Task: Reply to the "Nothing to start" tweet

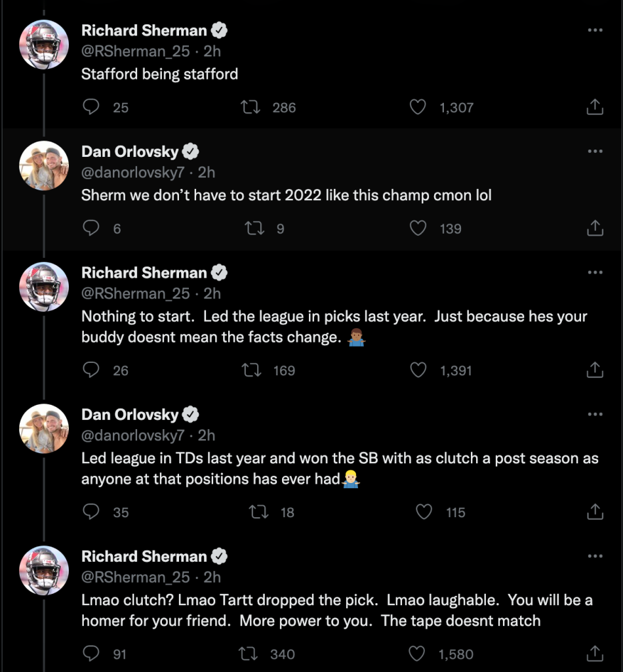Action: 90,369
